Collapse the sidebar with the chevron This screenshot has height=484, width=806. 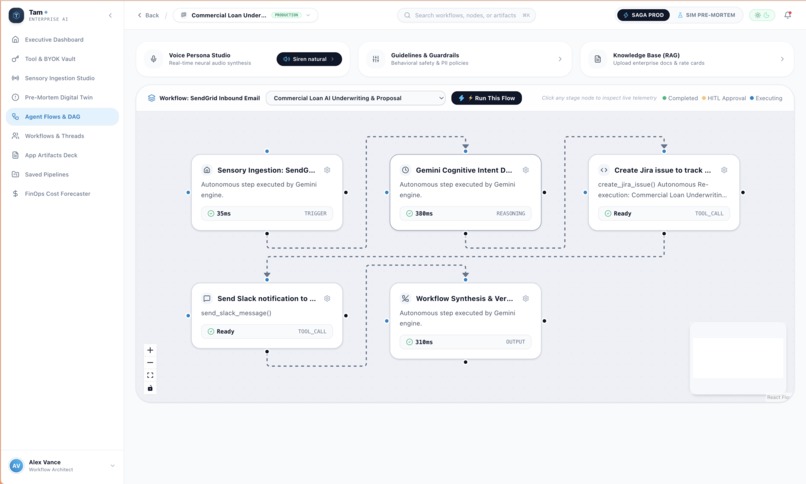[110, 15]
